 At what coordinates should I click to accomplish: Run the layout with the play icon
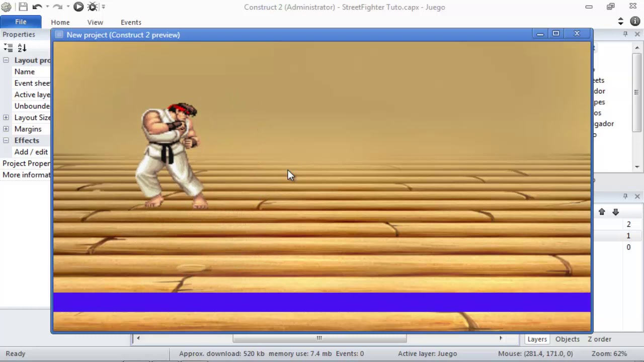(x=78, y=7)
